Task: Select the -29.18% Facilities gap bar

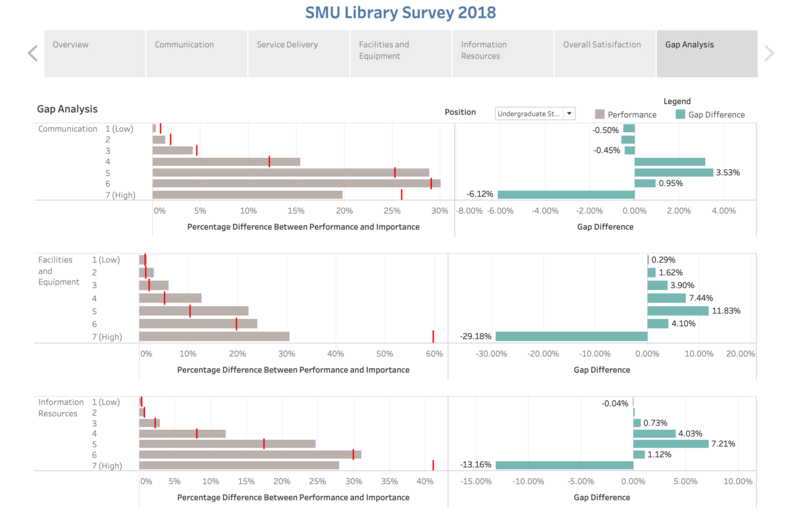Action: coord(571,336)
